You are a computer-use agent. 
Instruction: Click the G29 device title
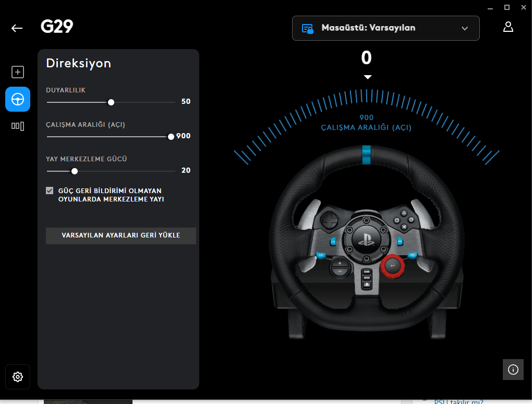click(x=57, y=27)
